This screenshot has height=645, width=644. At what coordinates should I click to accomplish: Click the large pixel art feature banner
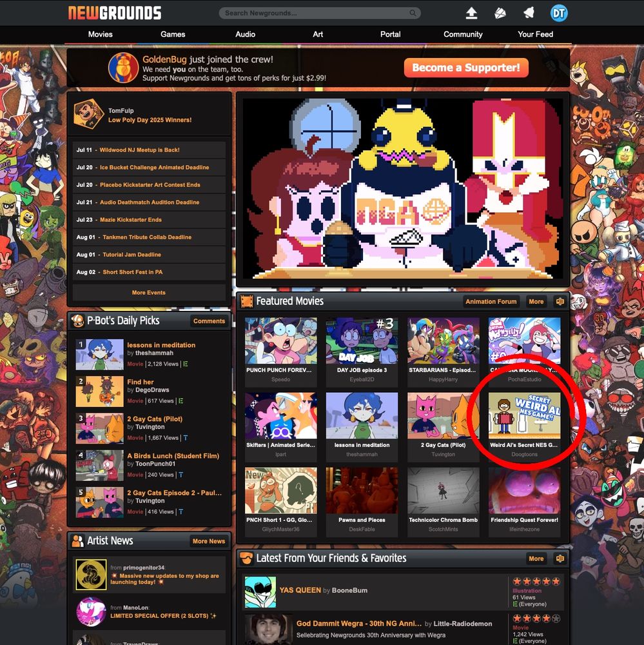[403, 189]
